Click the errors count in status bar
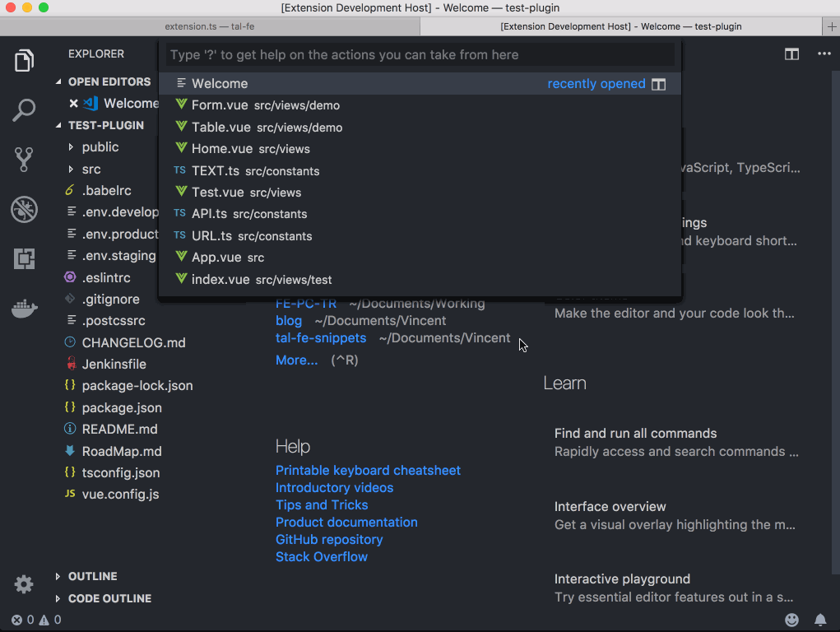 [x=23, y=620]
